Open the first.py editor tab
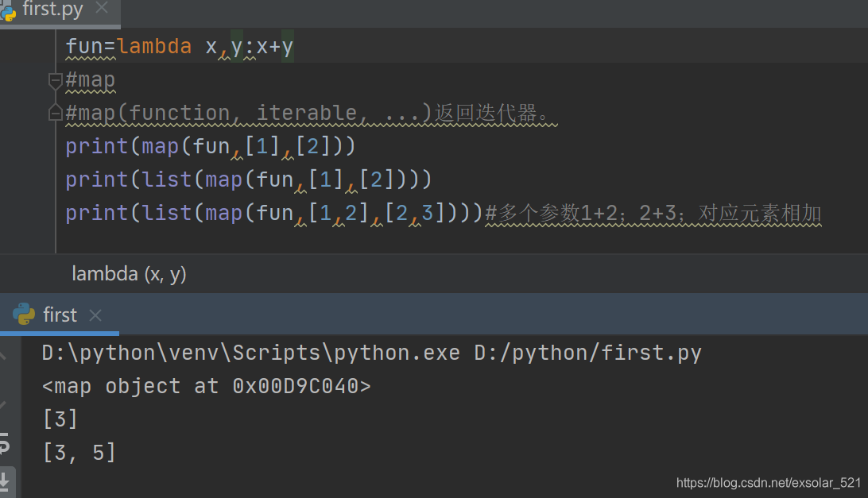 click(x=52, y=10)
